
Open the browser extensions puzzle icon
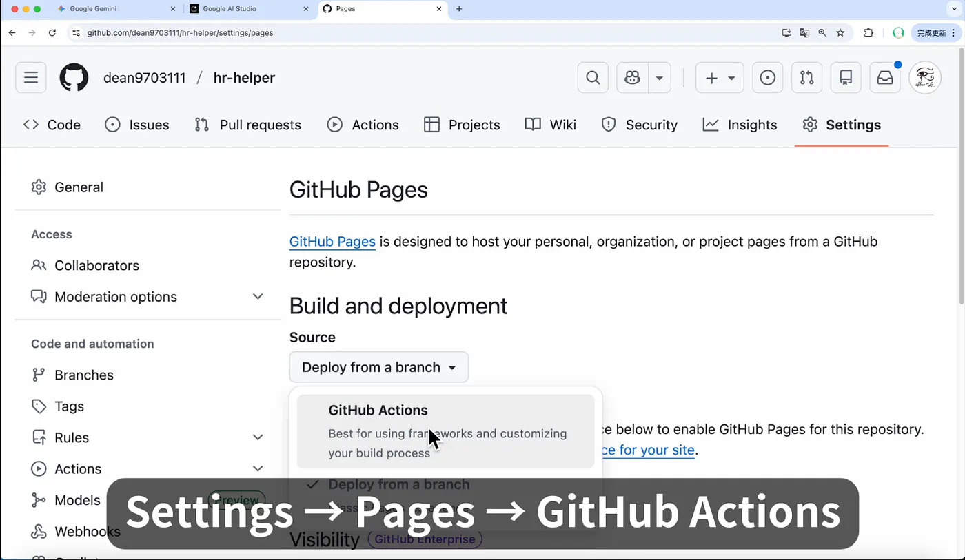tap(868, 32)
